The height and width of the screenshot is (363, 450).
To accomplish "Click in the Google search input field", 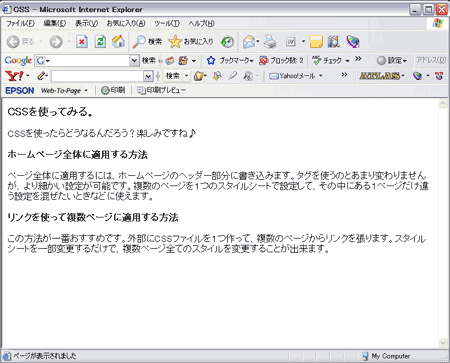I will click(x=87, y=61).
